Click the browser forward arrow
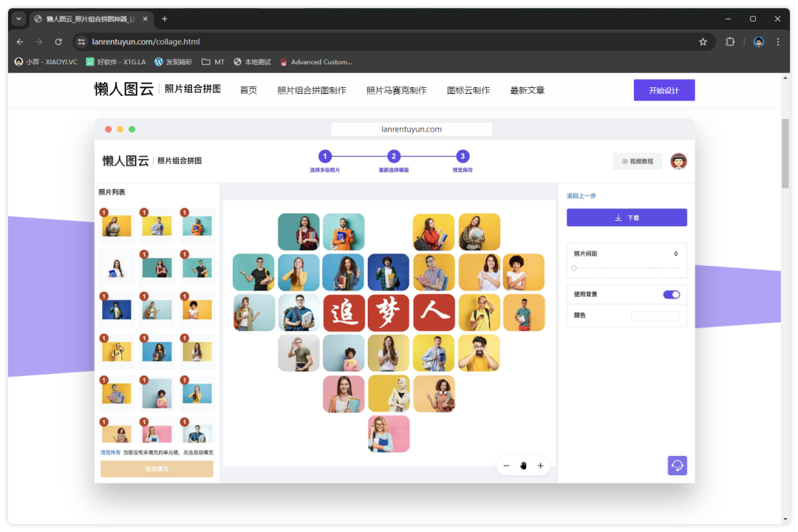The image size is (798, 532). [x=39, y=41]
